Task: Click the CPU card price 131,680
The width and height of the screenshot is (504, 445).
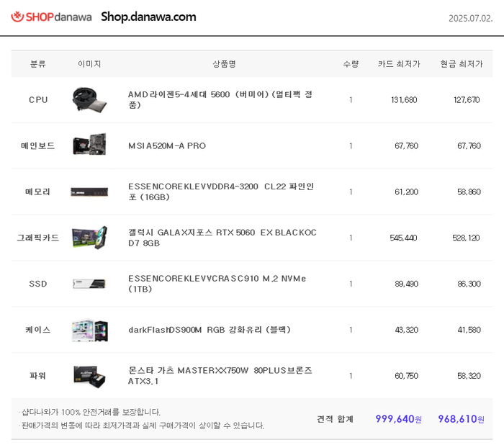Action: point(404,99)
